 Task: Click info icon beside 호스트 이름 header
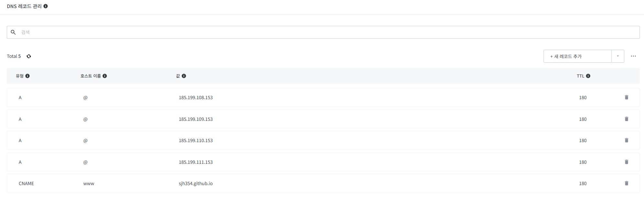pyautogui.click(x=105, y=76)
